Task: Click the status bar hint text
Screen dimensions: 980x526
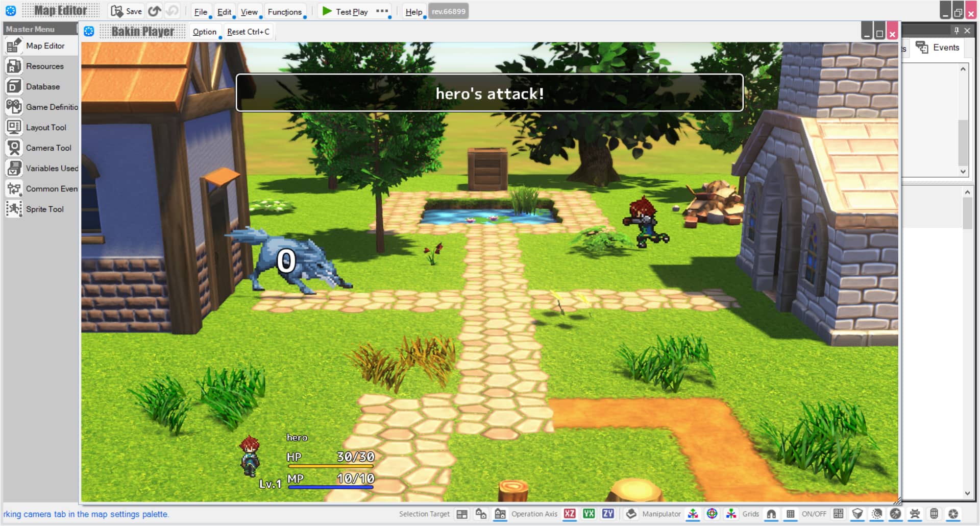Action: coord(86,514)
